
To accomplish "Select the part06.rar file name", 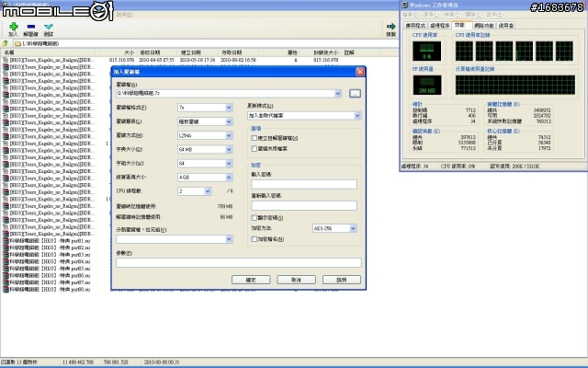I will tap(50, 276).
